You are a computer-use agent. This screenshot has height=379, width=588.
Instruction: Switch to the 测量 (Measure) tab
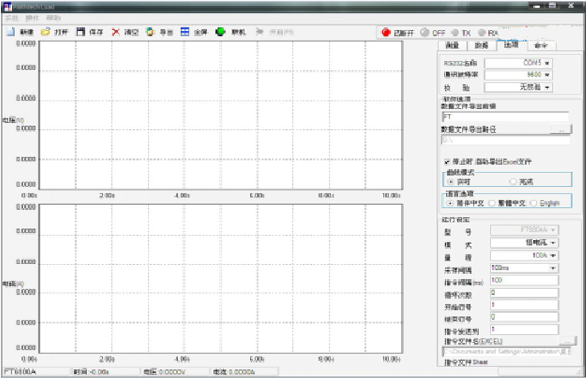click(x=453, y=45)
